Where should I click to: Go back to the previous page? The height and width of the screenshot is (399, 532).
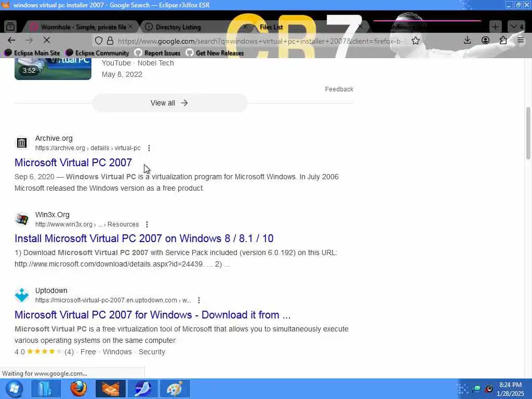point(11,41)
